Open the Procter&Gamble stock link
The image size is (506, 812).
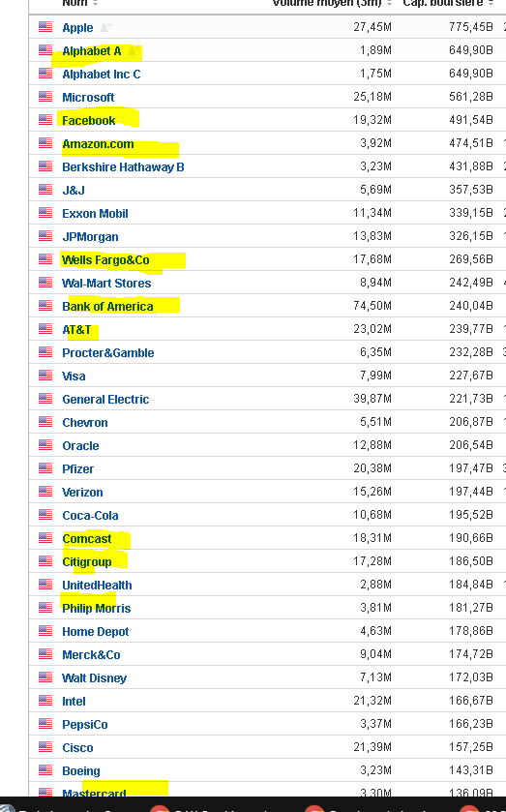point(108,352)
